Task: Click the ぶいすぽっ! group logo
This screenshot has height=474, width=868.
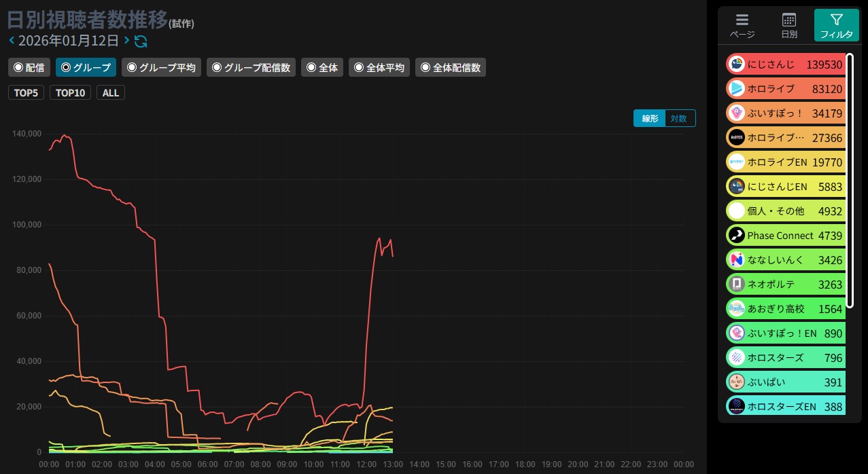Action: [736, 113]
